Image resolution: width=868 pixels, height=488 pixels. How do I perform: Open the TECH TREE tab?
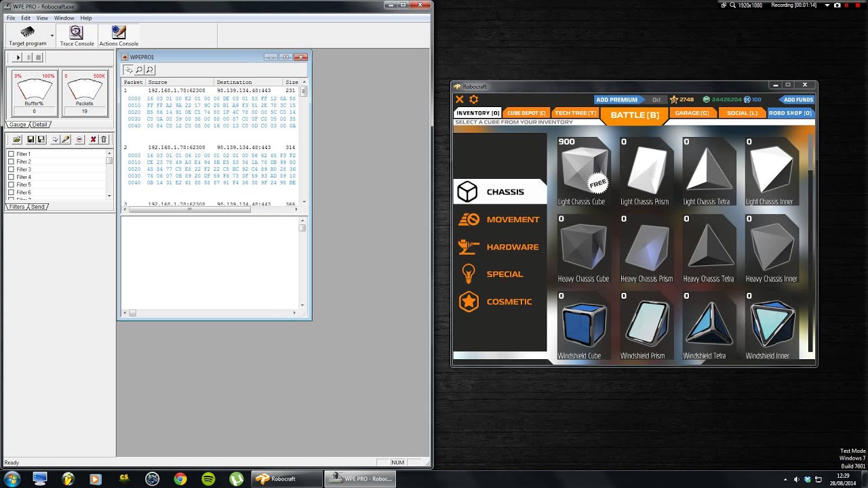pyautogui.click(x=574, y=113)
